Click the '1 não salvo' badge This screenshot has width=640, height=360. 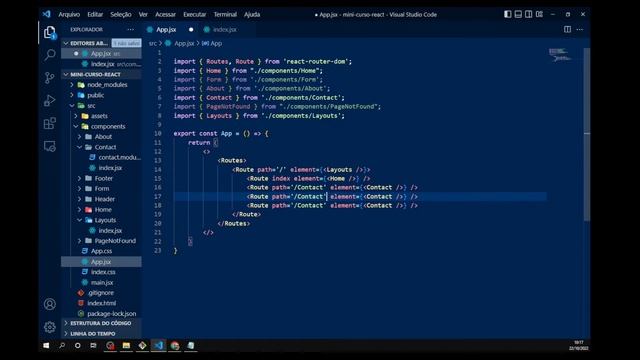click(x=126, y=43)
